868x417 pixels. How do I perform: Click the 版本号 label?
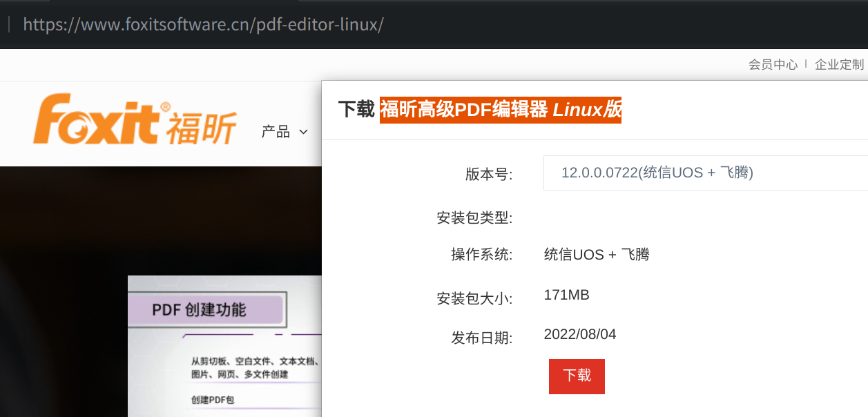pos(489,175)
